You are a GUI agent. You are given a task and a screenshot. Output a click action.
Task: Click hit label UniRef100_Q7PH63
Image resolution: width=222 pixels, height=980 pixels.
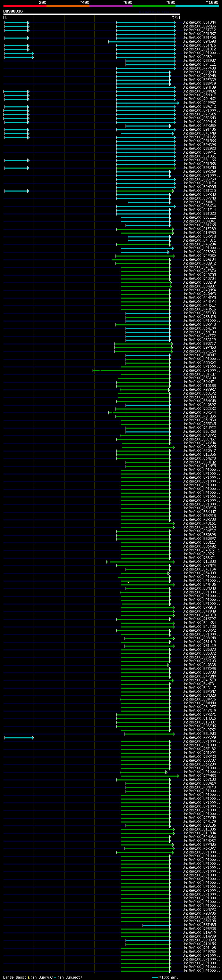[x=199, y=776]
